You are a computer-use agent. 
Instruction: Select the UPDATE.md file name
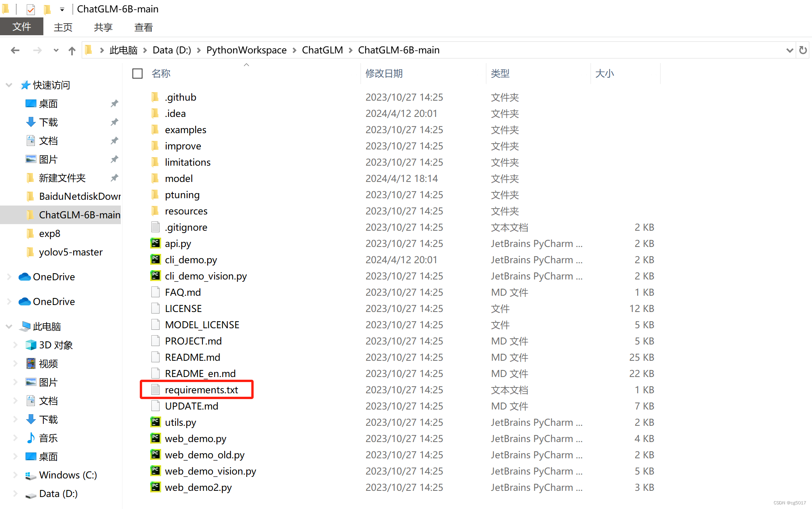192,406
